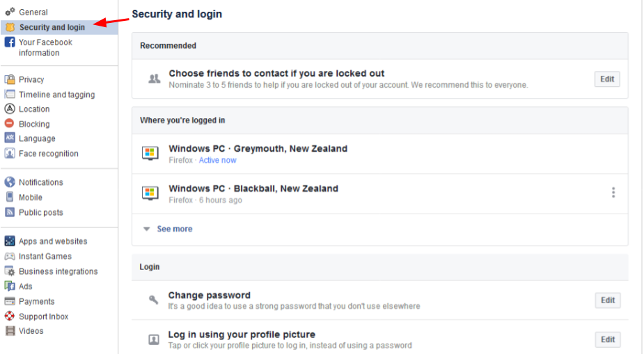Expand See more logged in devices
The image size is (644, 354).
175,229
